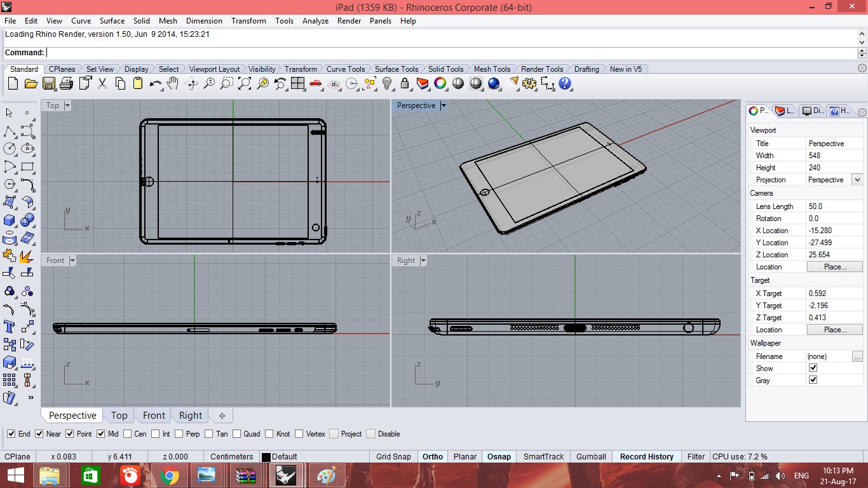Screen dimensions: 868x488
Task: Open the Lock objects padlock icon
Action: 404,83
